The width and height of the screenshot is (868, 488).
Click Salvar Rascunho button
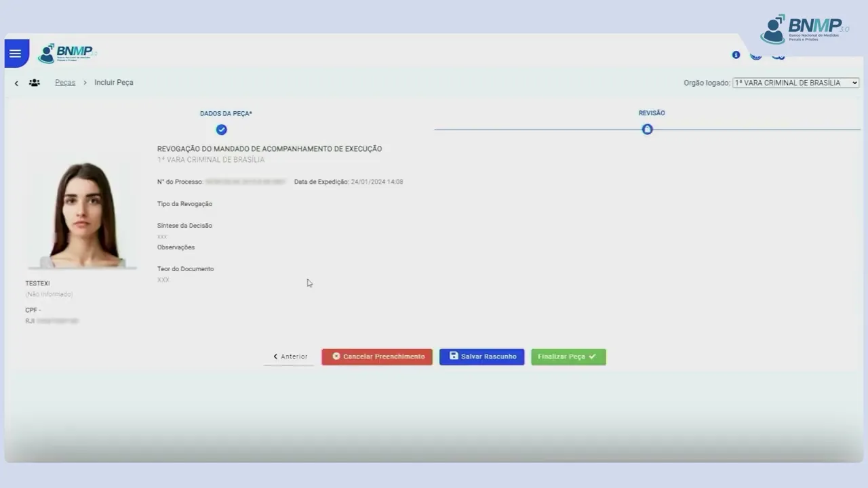pyautogui.click(x=481, y=357)
